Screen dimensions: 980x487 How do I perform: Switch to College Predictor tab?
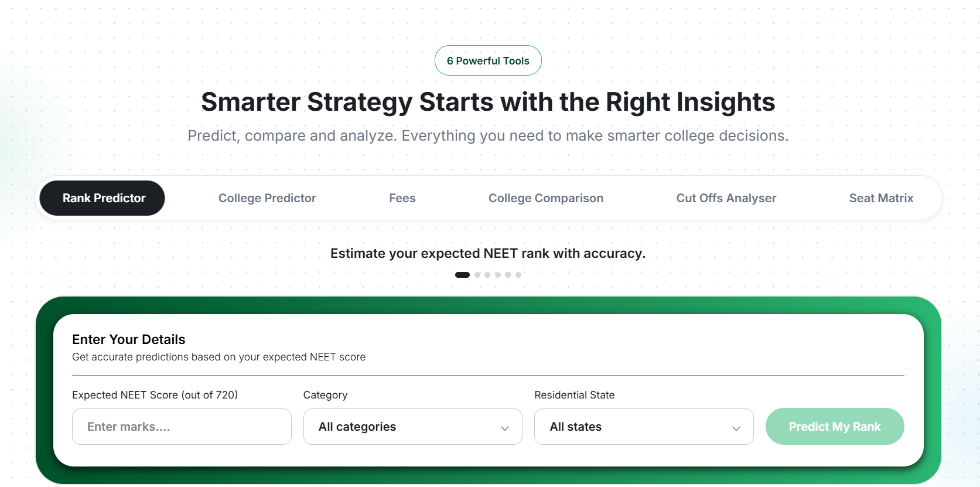pos(267,198)
